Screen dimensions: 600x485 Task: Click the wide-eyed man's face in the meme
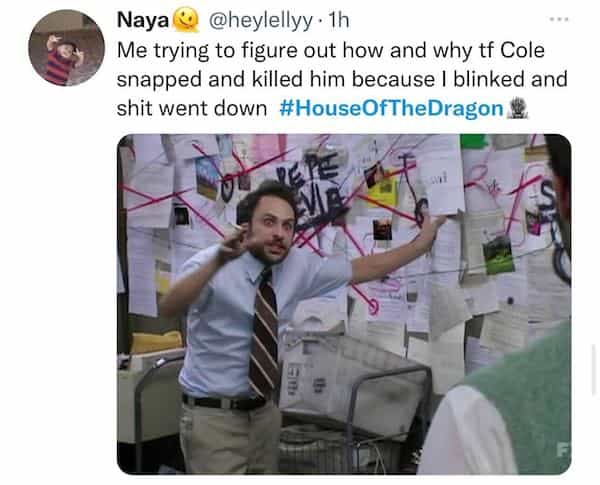click(272, 230)
